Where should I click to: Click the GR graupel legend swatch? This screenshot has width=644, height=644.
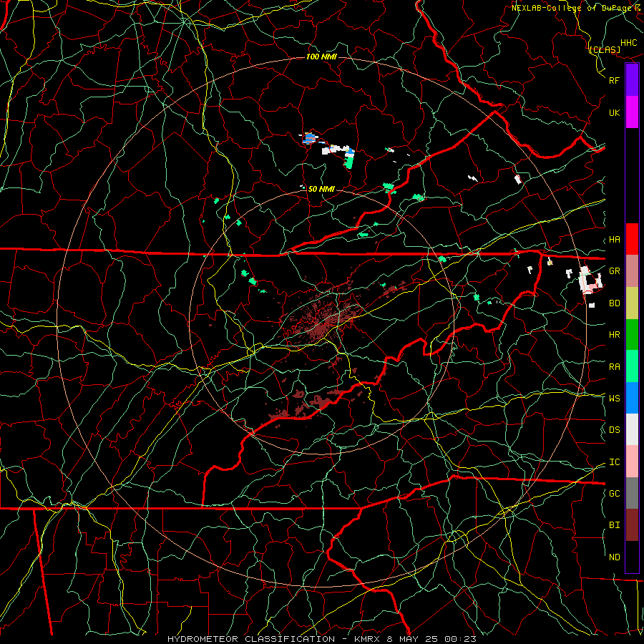(632, 270)
